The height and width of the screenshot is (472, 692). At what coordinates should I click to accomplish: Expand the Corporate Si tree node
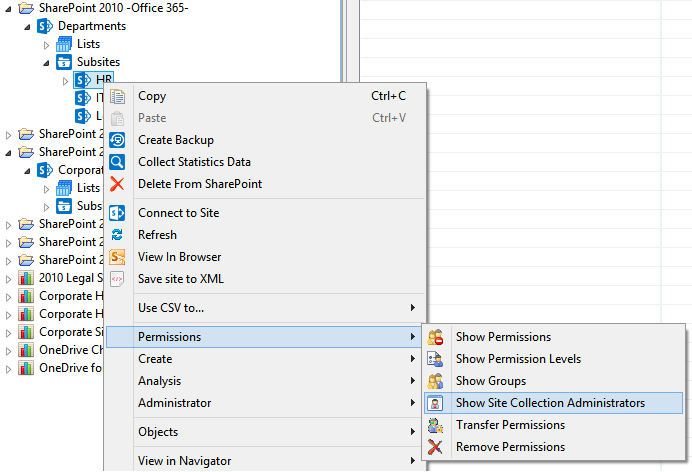tap(8, 333)
